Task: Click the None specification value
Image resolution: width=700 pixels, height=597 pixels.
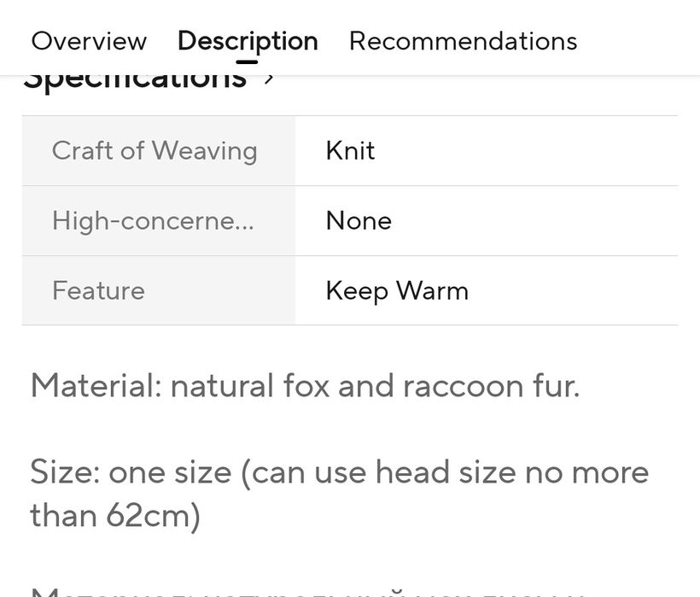Action: (x=359, y=220)
